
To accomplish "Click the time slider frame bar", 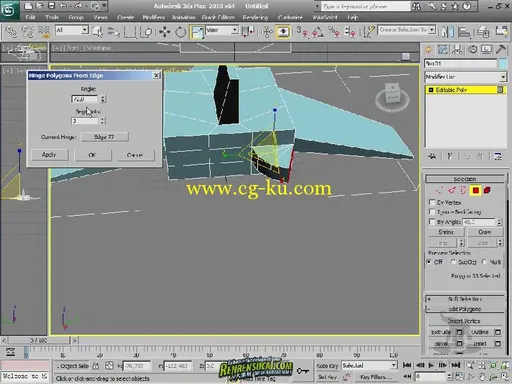I will pyautogui.click(x=38, y=340).
